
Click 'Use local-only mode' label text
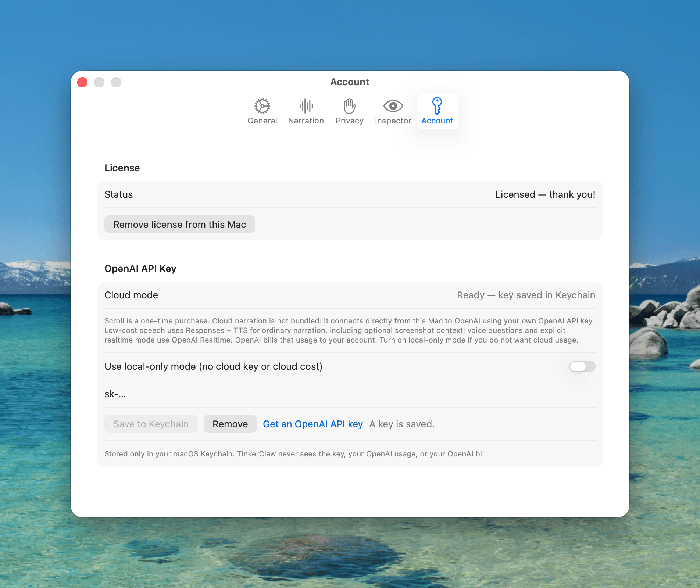[x=213, y=366]
